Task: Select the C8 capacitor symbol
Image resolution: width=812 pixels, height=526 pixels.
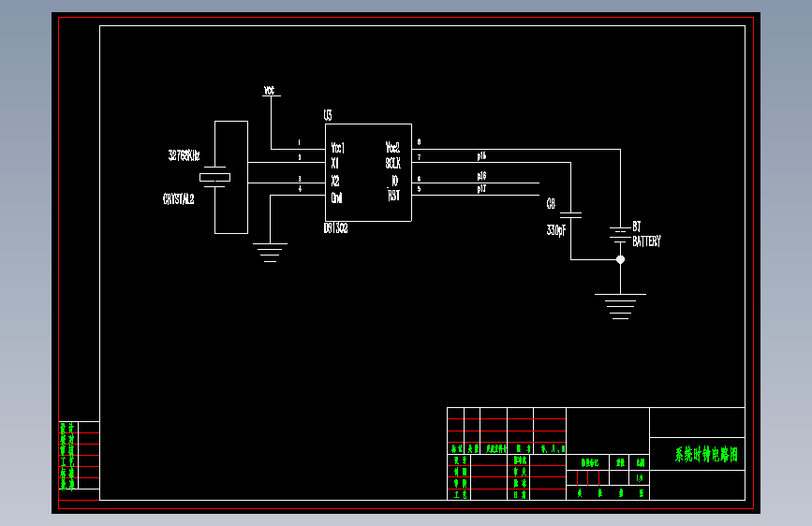Action: 570,215
